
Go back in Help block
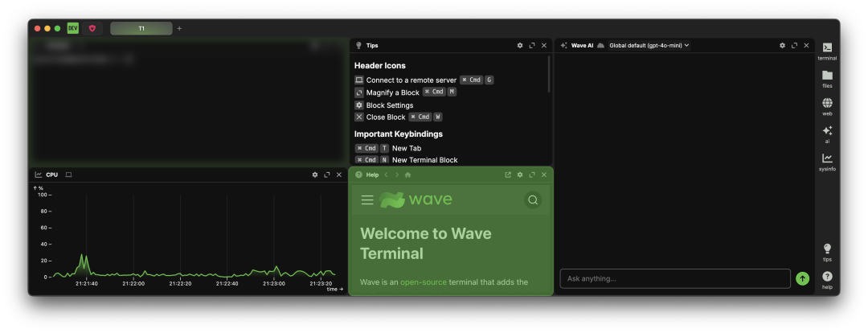[387, 175]
